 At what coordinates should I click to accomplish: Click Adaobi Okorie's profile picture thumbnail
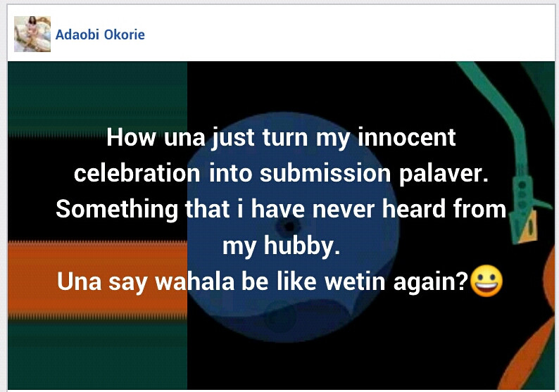(x=32, y=34)
